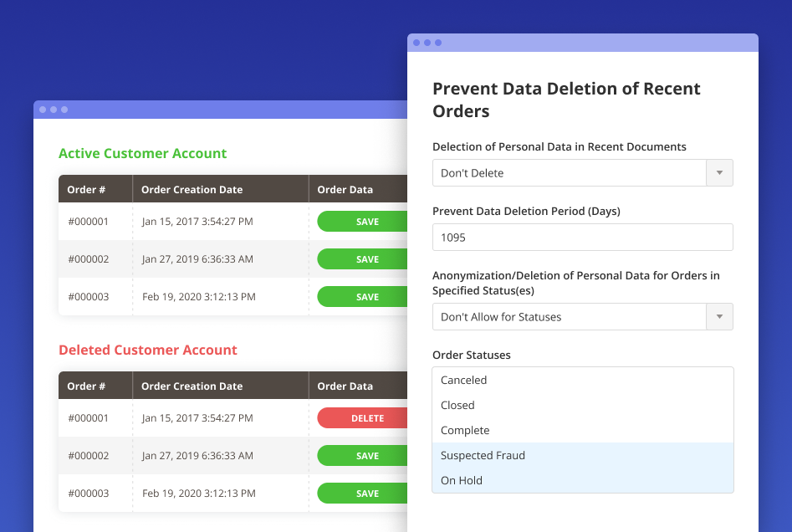
Task: Expand the Delection of Personal Data selector
Action: tap(719, 172)
